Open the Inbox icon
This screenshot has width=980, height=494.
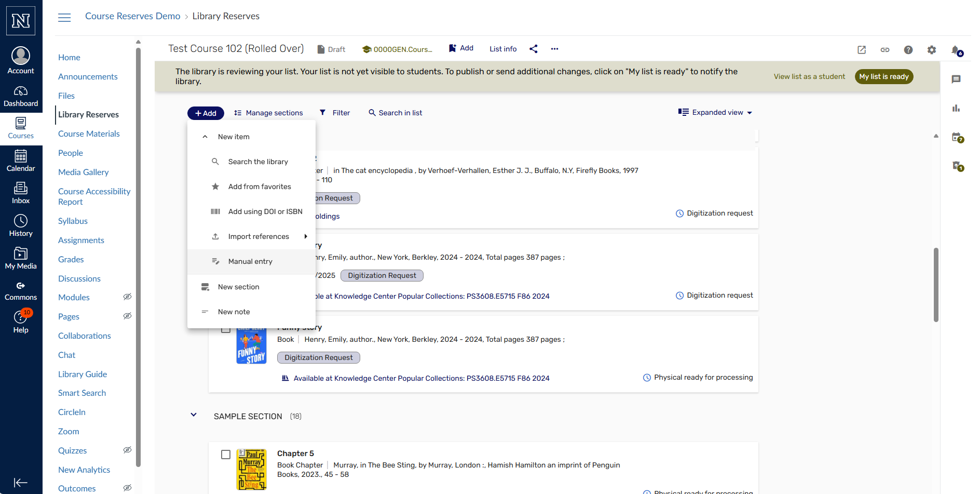pos(21,193)
